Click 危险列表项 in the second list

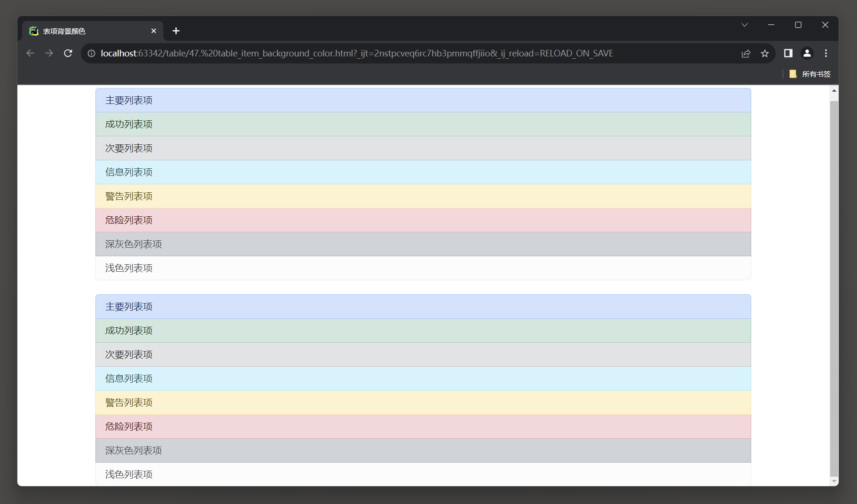(x=423, y=426)
